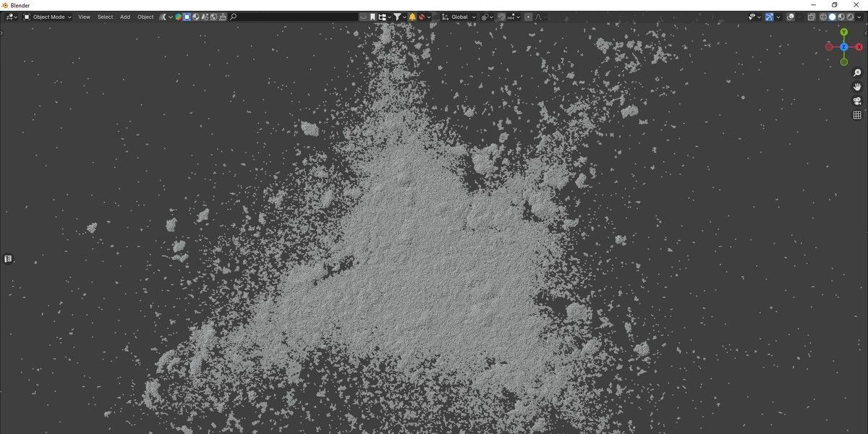This screenshot has height=434, width=868.
Task: Click the negative X axis gizmo
Action: point(829,46)
